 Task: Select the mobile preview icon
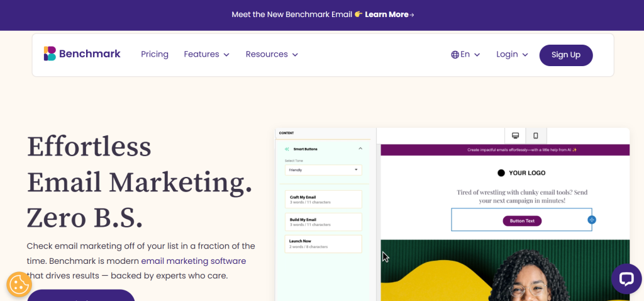(536, 135)
